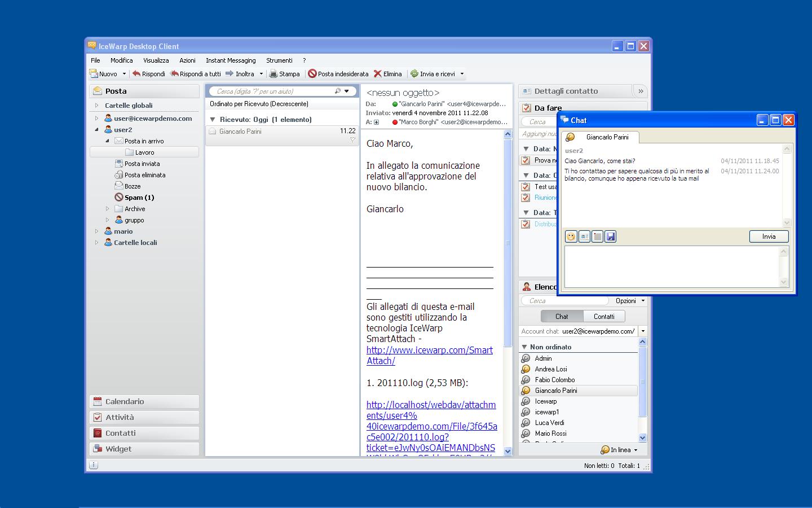
Task: Open the Instant Messaging menu
Action: (x=231, y=60)
